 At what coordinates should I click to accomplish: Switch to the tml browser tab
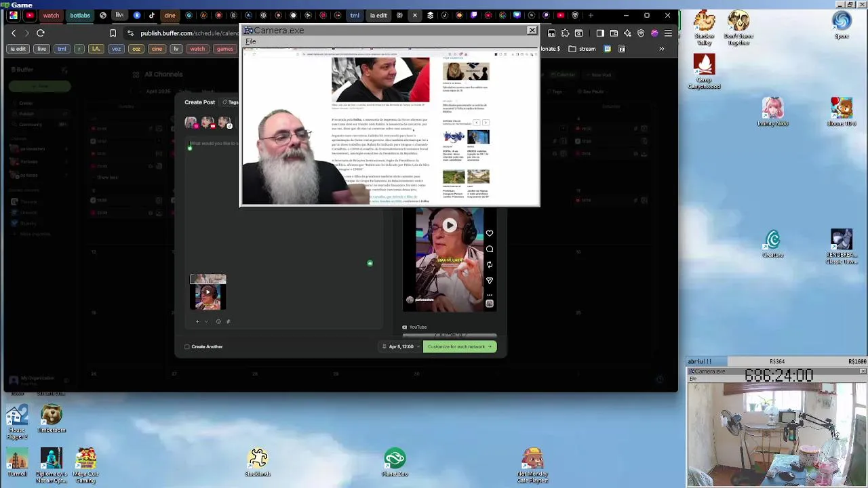(x=355, y=15)
